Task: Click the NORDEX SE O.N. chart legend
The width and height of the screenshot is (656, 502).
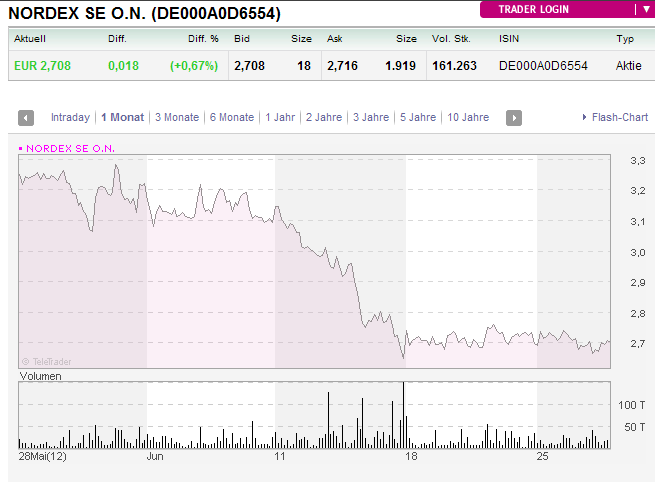Action: click(x=67, y=149)
